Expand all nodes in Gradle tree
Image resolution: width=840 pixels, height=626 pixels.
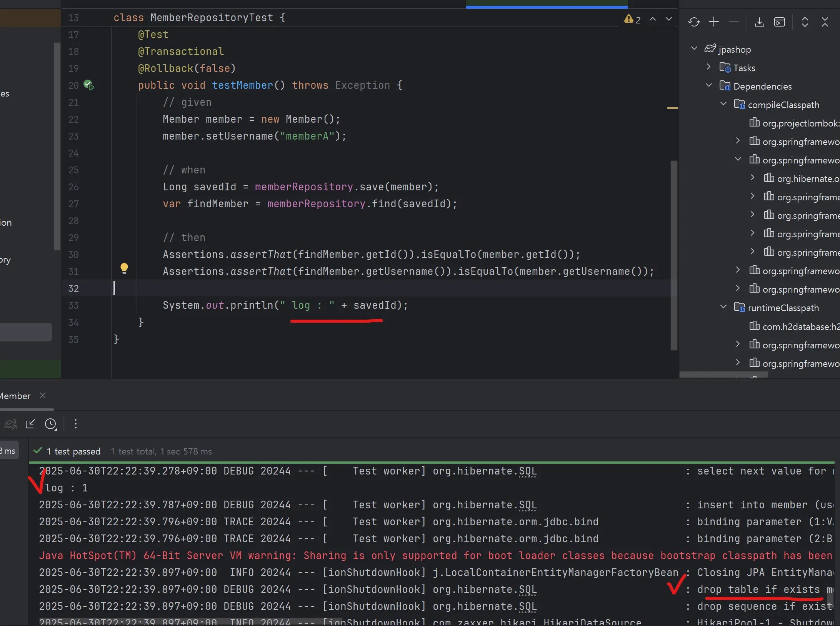point(805,22)
